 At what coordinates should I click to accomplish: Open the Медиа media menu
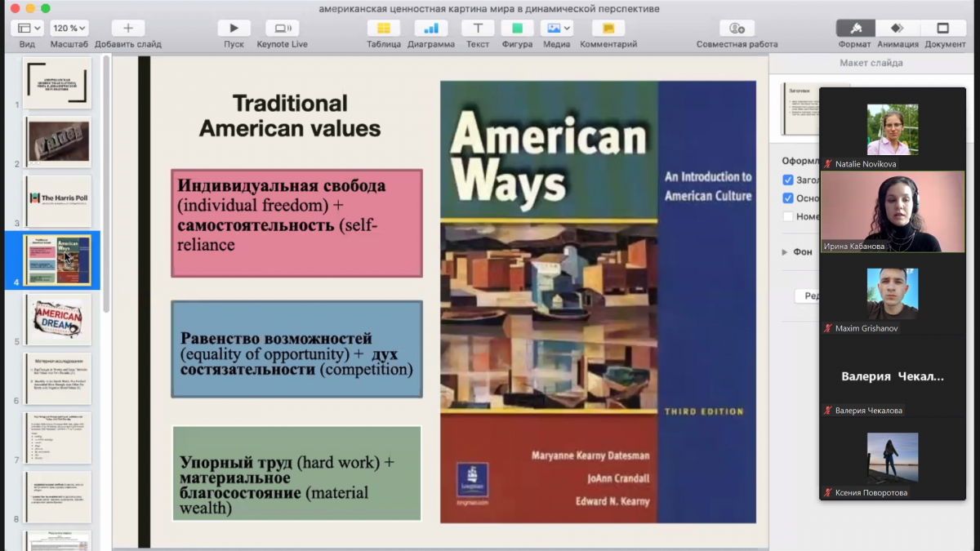(x=556, y=29)
